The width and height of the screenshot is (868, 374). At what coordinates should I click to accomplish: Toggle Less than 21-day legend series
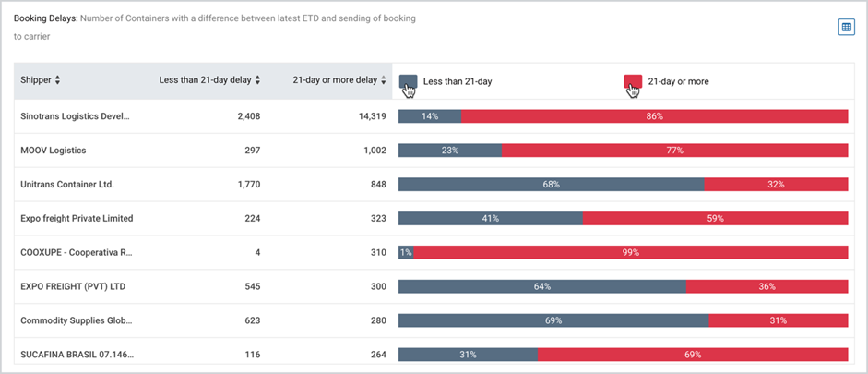pos(458,81)
